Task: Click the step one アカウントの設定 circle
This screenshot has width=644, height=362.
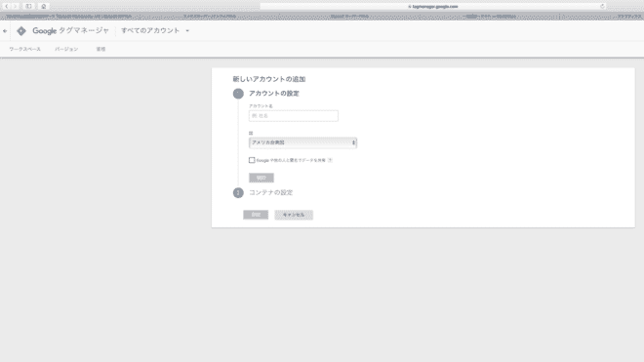Action: pyautogui.click(x=238, y=94)
